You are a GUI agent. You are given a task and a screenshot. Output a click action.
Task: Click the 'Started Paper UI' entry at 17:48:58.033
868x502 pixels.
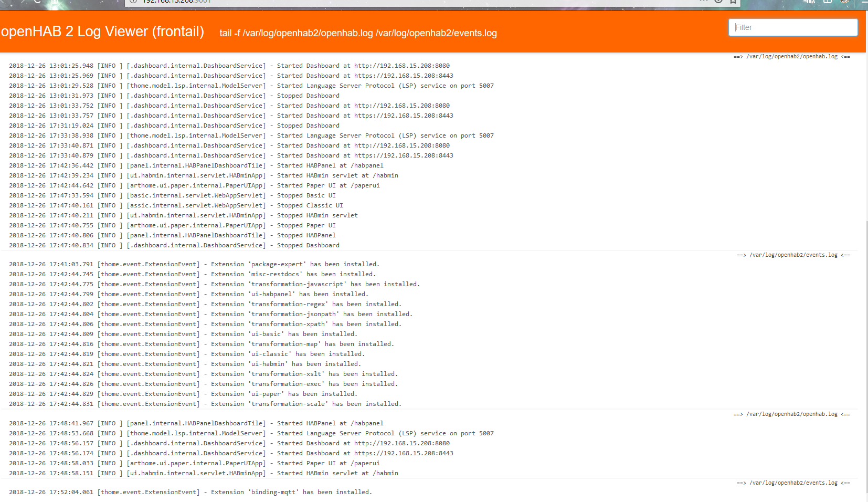coord(194,463)
